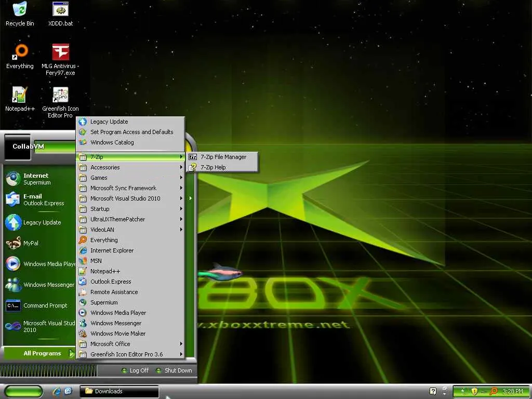The height and width of the screenshot is (399, 532).
Task: Launch Windows Media Player from All Programs list
Action: [130, 313]
